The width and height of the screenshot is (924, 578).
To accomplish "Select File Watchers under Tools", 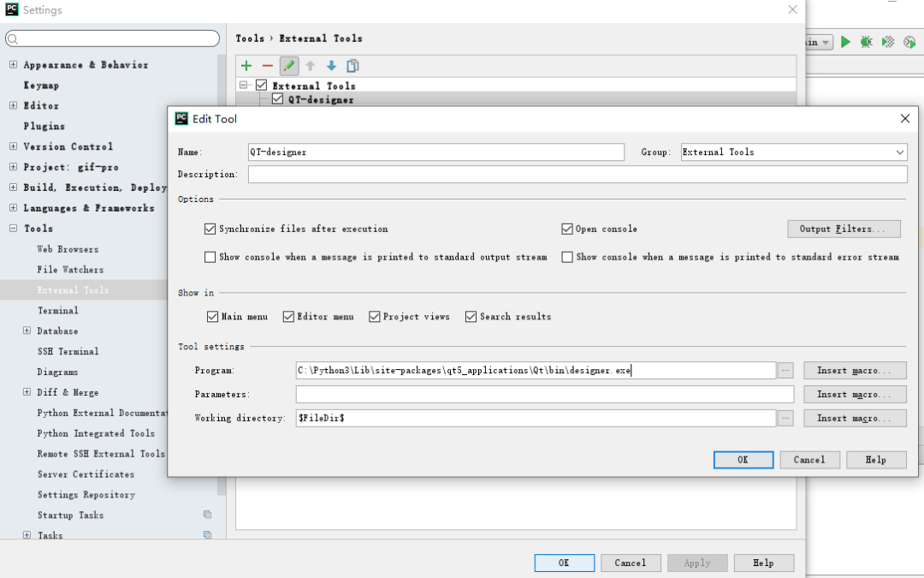I will [x=70, y=270].
